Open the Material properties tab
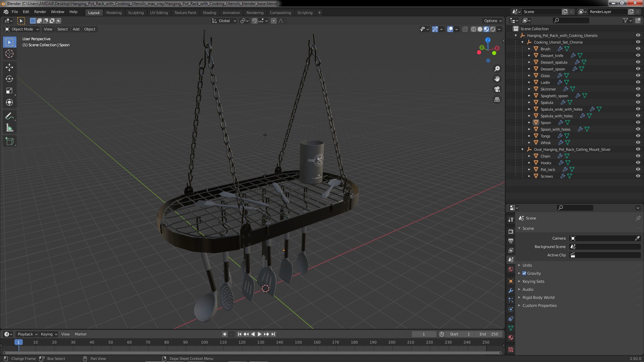 point(511,338)
